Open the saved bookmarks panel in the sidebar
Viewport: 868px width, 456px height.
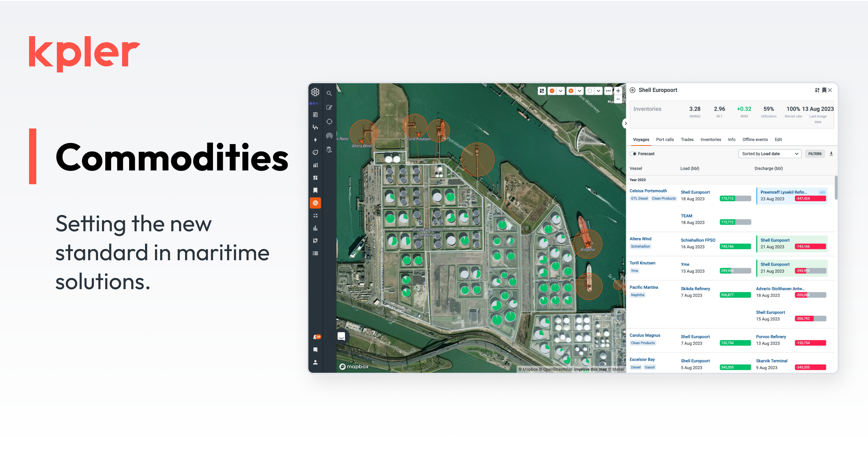click(315, 190)
